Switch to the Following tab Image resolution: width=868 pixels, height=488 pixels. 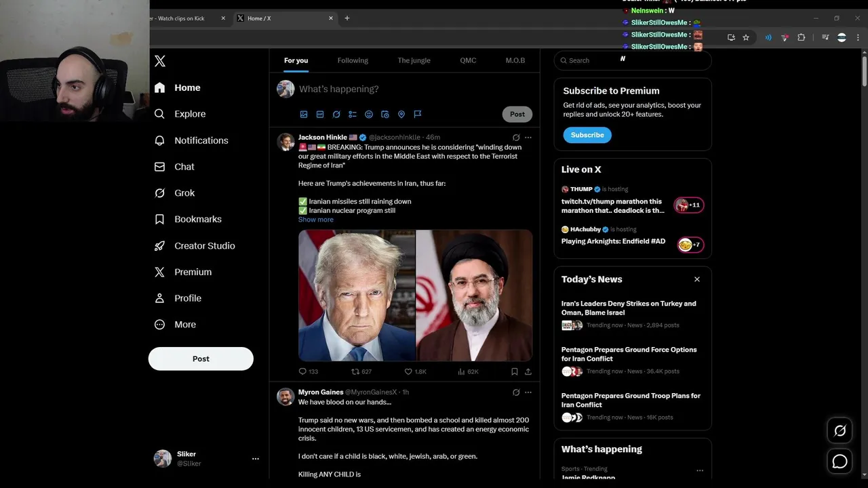pyautogui.click(x=353, y=60)
